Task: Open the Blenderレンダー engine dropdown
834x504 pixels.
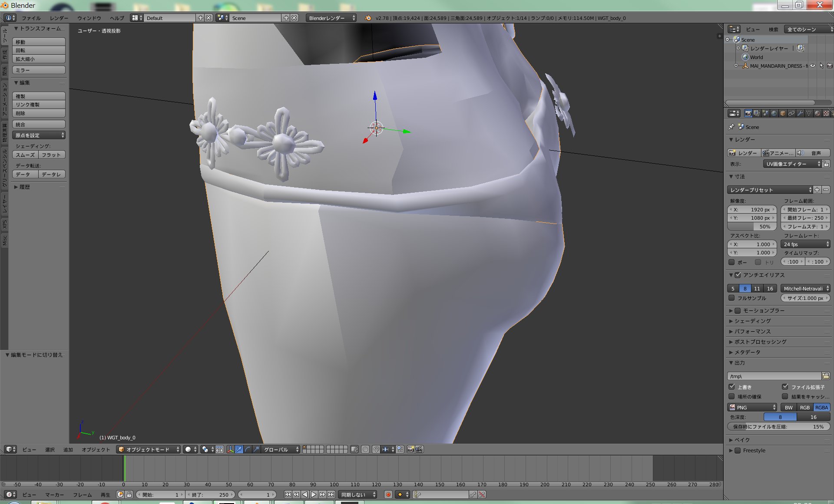Action: 331,18
